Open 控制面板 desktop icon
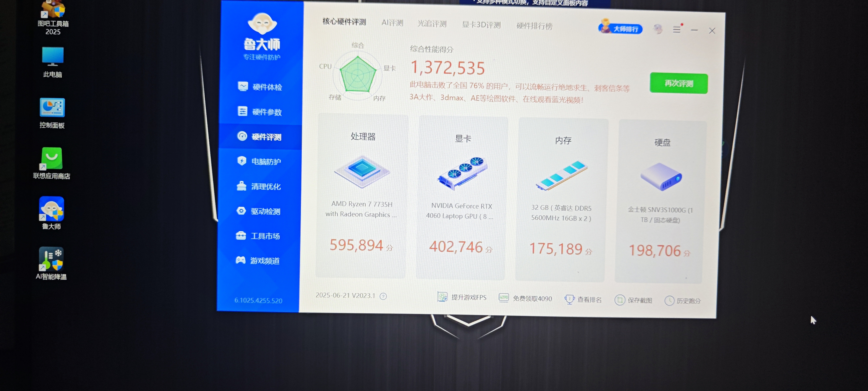Viewport: 868px width, 391px height. (52, 113)
